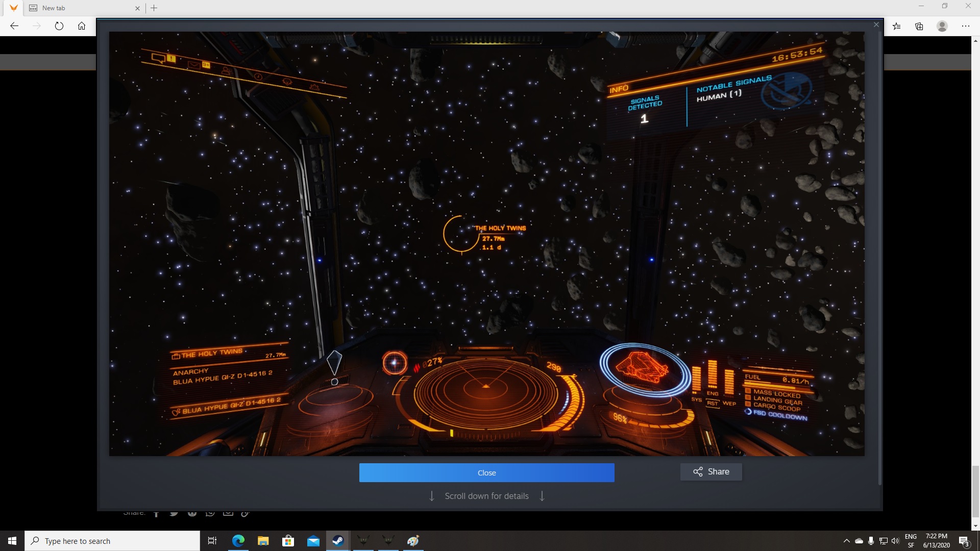Click the 'Scroll down for details' text
The height and width of the screenshot is (551, 980).
[486, 496]
